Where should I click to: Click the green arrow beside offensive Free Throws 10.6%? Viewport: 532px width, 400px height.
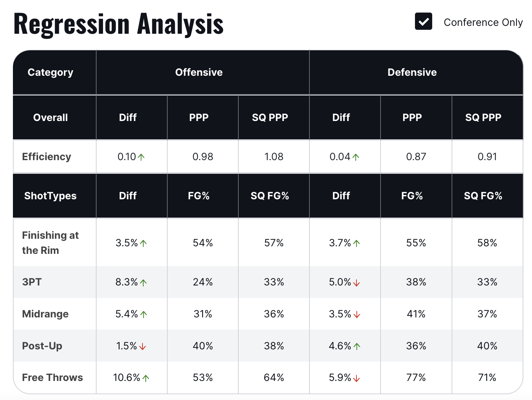coord(146,378)
